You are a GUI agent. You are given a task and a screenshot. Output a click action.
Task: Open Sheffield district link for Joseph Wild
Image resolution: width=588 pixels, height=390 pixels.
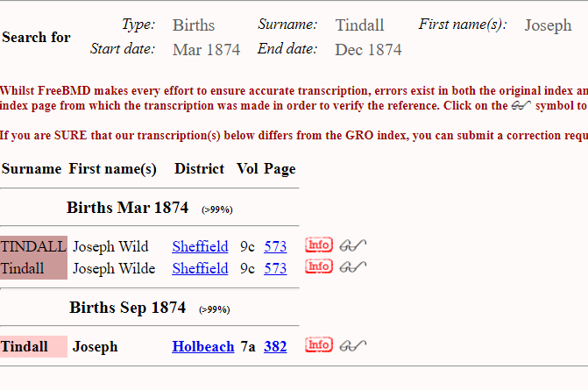pyautogui.click(x=200, y=246)
